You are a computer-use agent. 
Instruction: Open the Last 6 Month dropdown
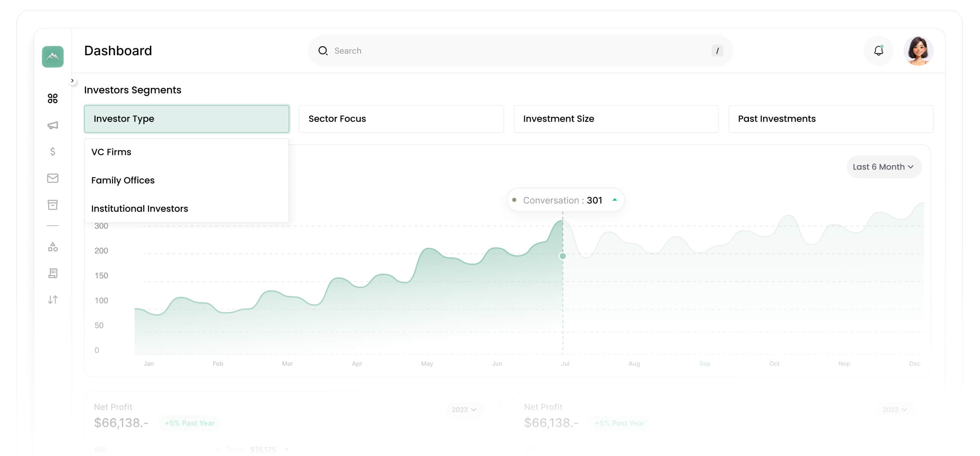884,167
